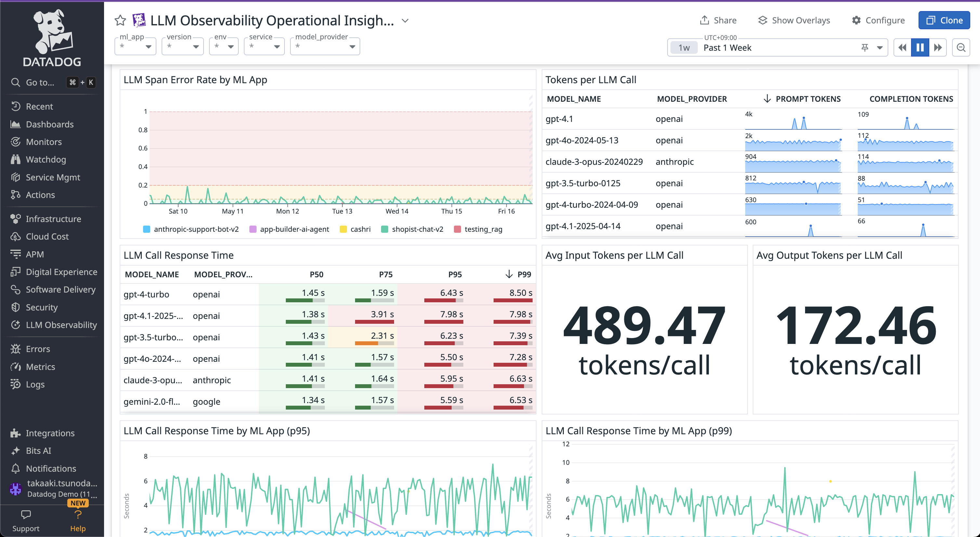Viewport: 980px width, 537px height.
Task: Open LLM Observability in sidebar
Action: tap(61, 325)
